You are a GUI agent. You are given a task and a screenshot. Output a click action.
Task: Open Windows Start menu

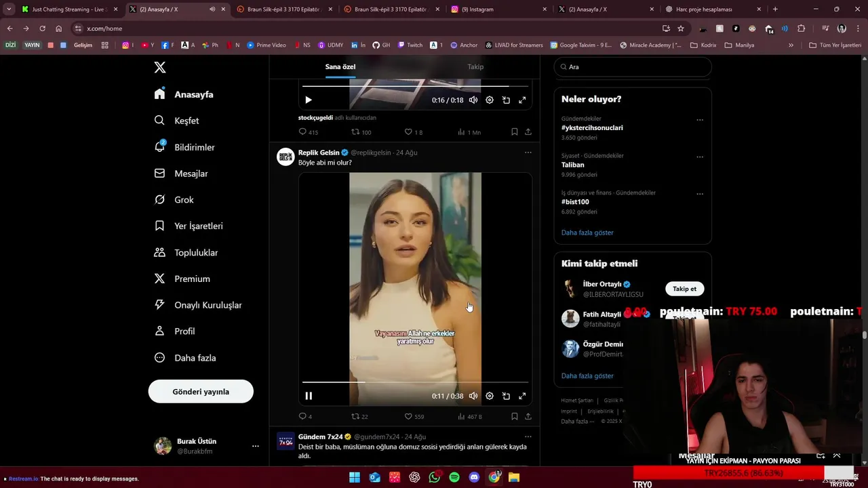355,478
